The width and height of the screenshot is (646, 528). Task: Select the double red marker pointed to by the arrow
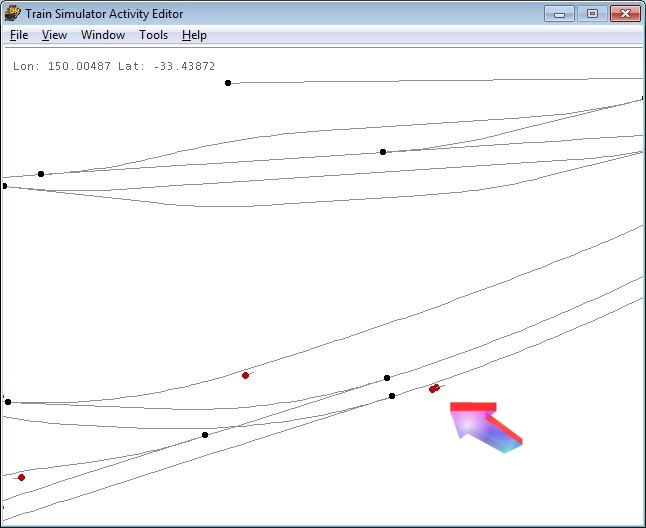coord(434,388)
